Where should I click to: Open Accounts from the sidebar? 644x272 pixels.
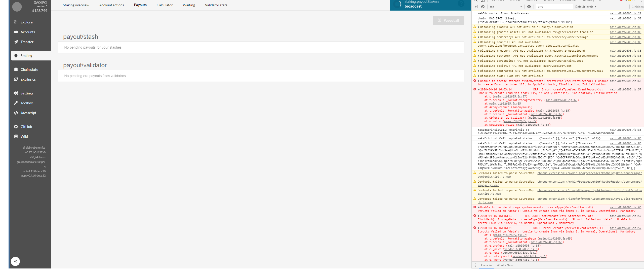tap(27, 32)
